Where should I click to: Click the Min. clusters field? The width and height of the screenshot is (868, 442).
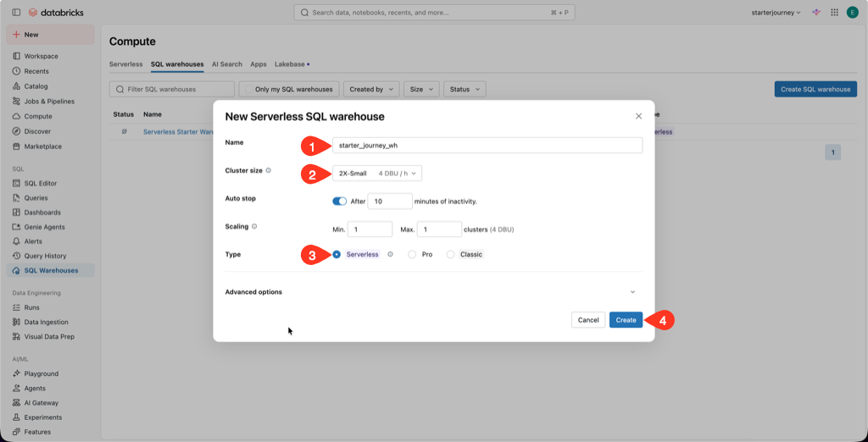point(370,229)
